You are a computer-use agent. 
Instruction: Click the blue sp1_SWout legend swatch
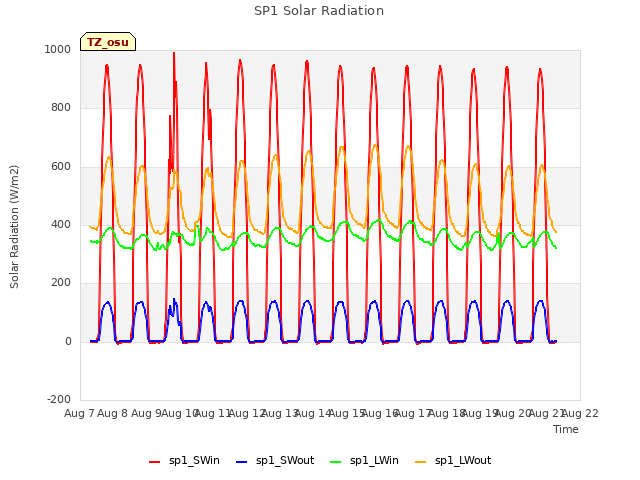pos(242,462)
